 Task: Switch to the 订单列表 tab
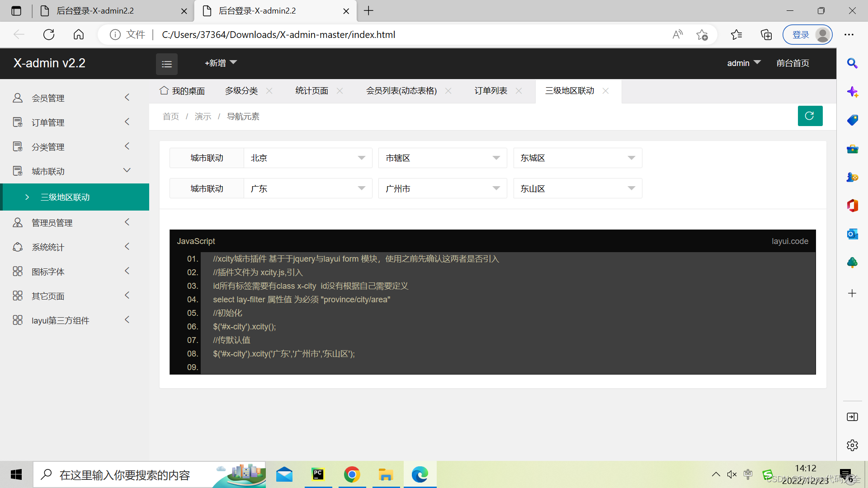(491, 91)
